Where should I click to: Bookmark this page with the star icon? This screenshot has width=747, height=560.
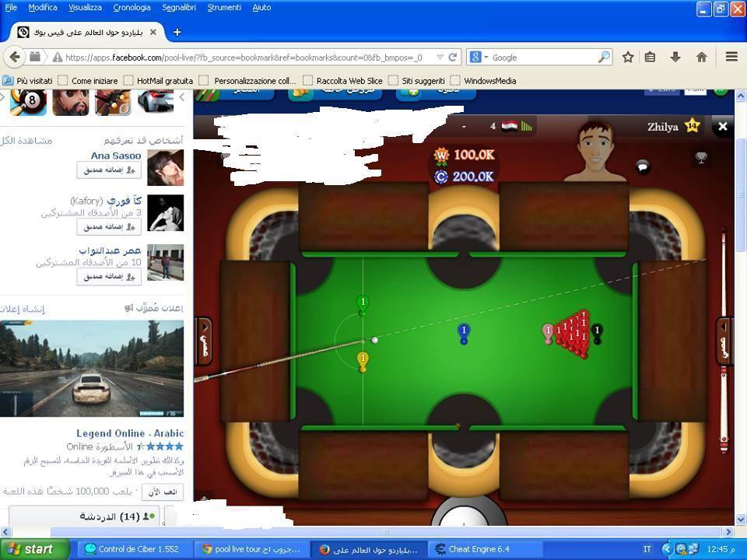tap(628, 58)
